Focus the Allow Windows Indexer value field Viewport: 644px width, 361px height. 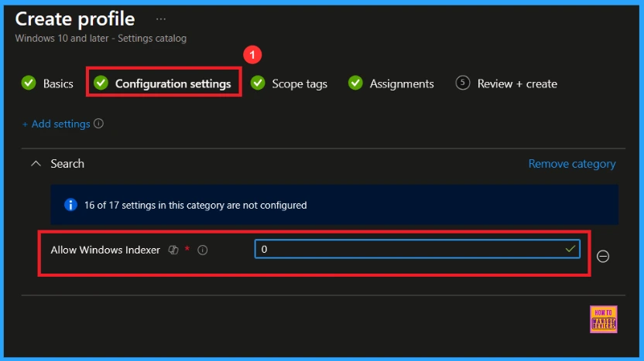tap(417, 249)
